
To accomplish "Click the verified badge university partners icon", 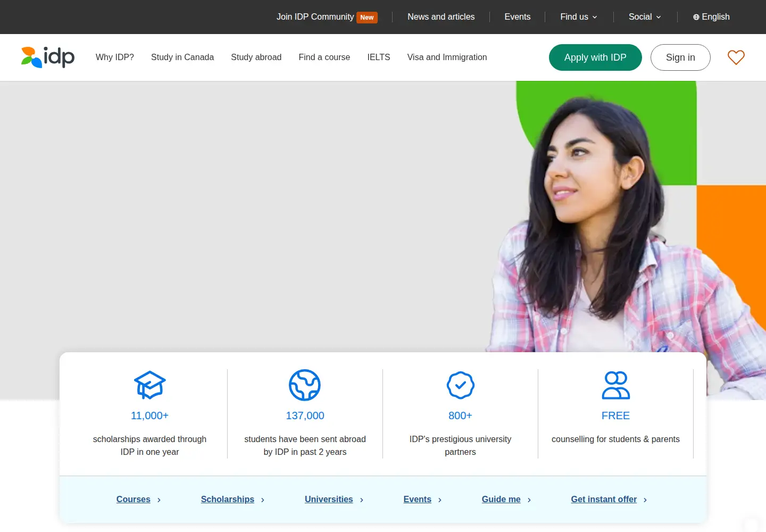I will point(461,385).
